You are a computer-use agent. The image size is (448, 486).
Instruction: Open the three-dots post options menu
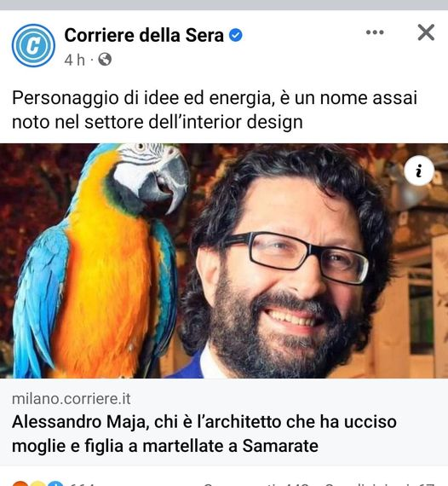[375, 32]
